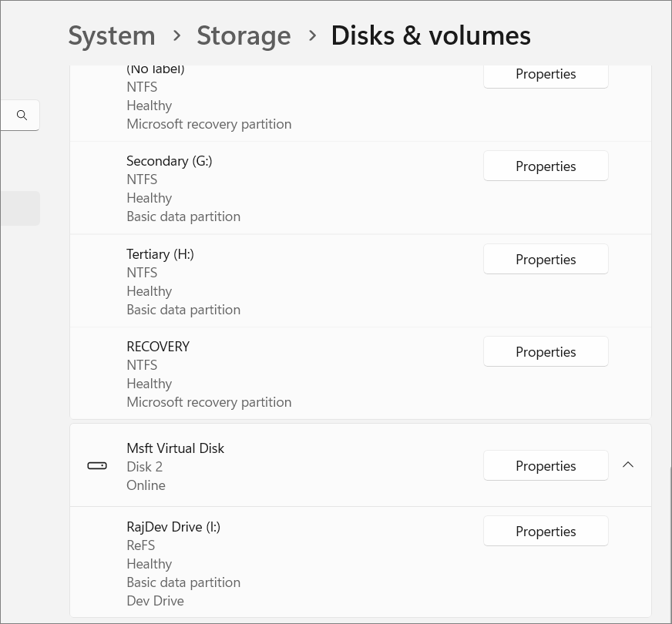This screenshot has width=672, height=624.
Task: Click the Disks & volumes page title
Action: [x=430, y=35]
